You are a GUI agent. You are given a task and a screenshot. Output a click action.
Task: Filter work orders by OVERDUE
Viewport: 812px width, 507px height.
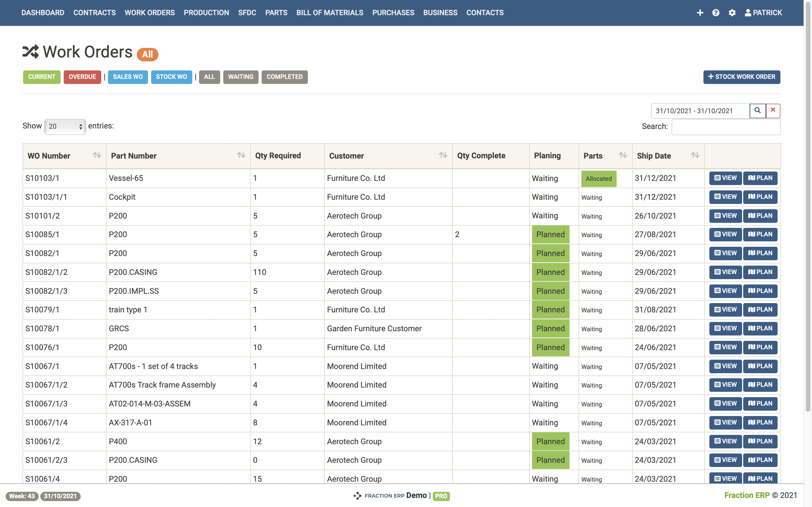click(x=82, y=77)
